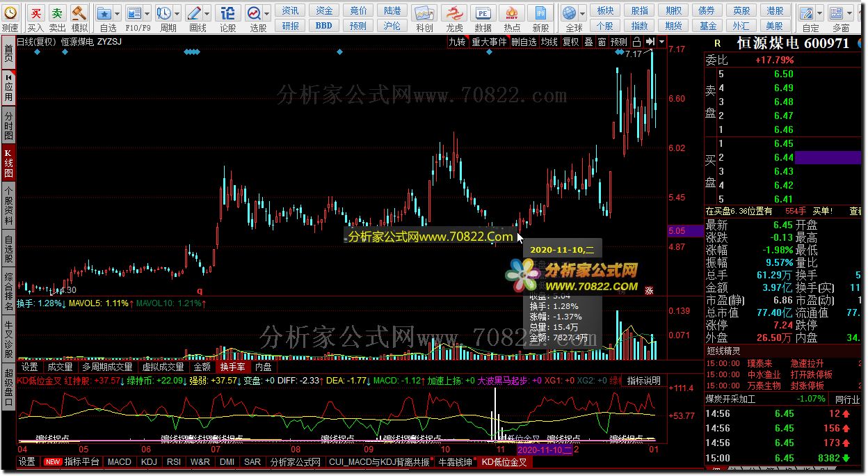Click the 指标平台 indicator platform button

[82, 462]
